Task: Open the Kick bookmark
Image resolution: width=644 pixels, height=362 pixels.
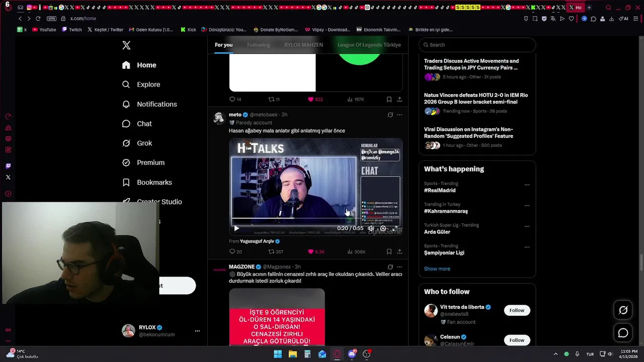Action: coord(188,30)
